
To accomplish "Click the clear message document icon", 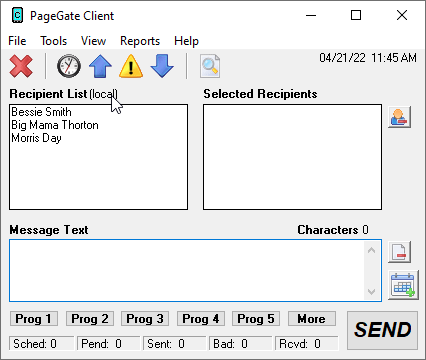I will coord(399,252).
